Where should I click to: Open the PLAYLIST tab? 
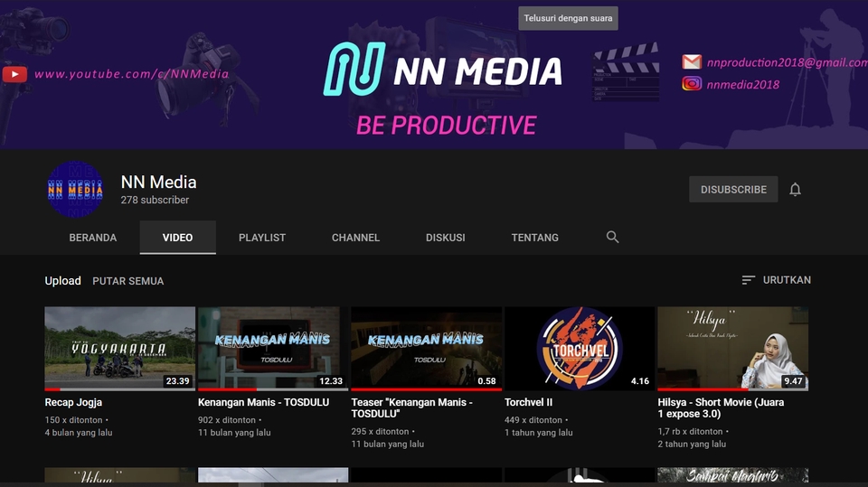tap(262, 238)
